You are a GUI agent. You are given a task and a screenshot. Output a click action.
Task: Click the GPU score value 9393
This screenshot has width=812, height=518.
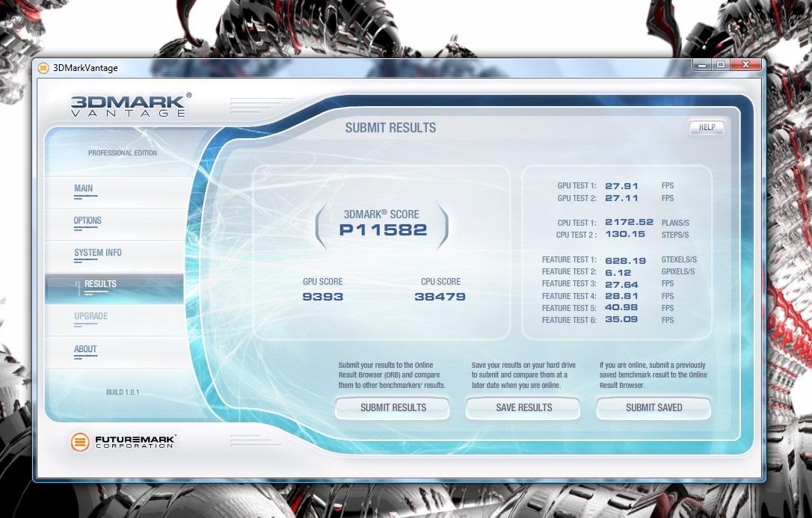tap(322, 297)
